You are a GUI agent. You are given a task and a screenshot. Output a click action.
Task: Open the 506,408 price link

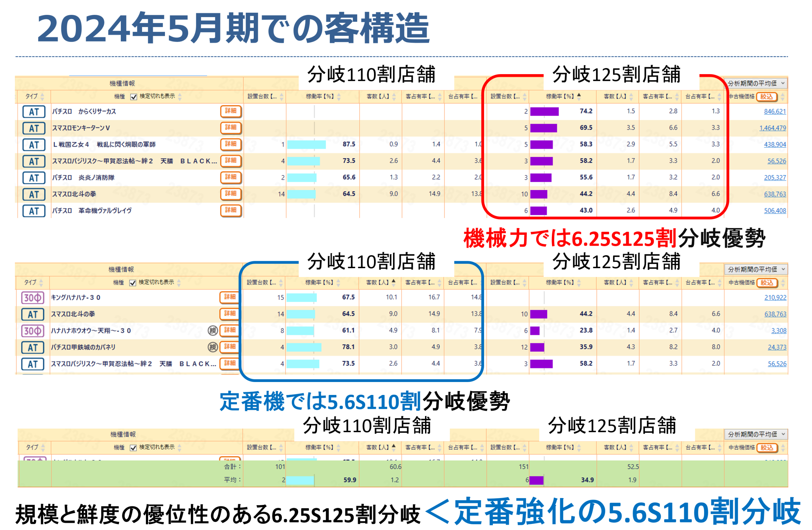click(x=775, y=211)
